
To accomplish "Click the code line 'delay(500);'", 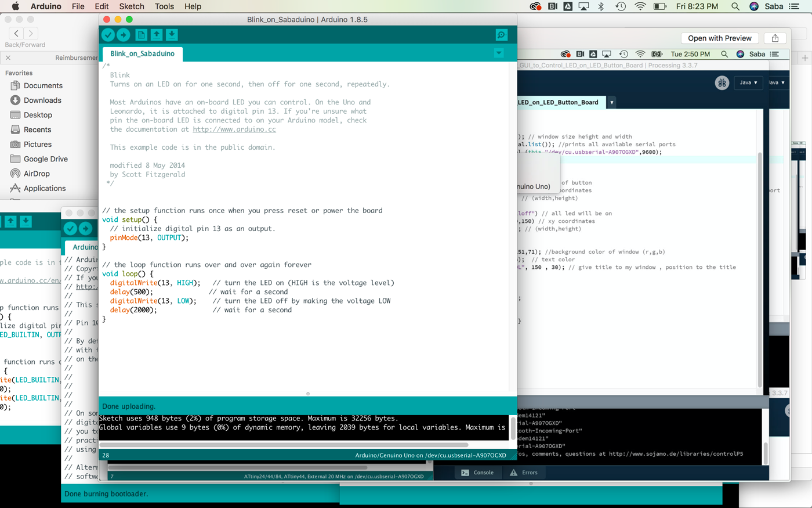I will (x=131, y=292).
